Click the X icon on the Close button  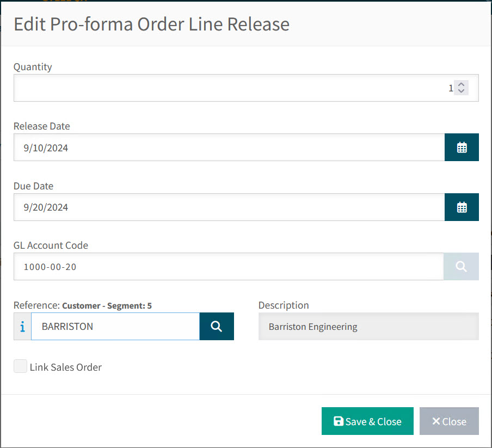pos(436,420)
